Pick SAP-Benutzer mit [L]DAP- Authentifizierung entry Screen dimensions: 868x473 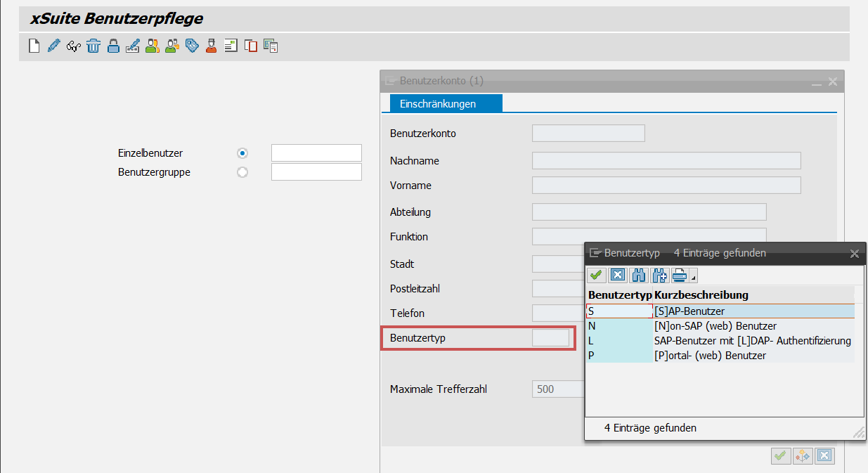752,341
